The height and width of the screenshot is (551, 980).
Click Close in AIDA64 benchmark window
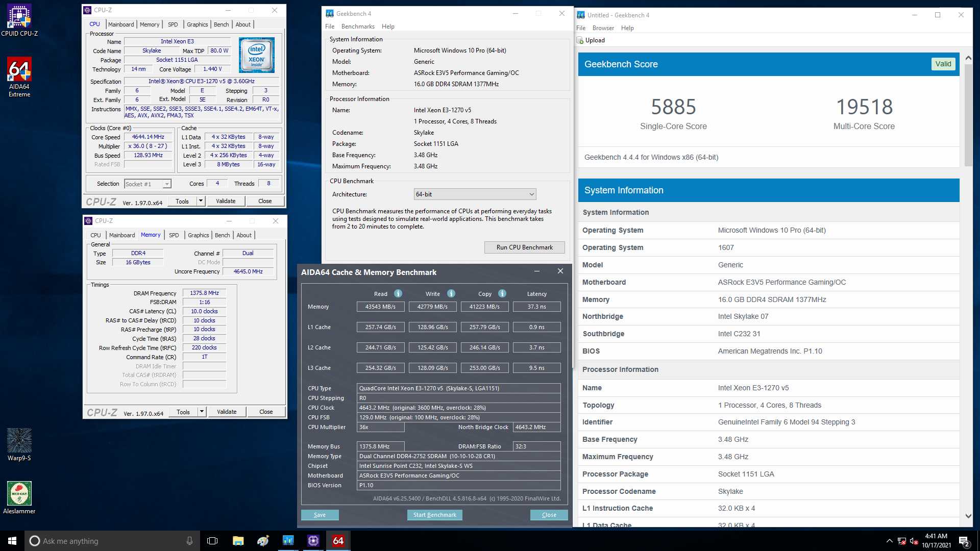coord(549,515)
